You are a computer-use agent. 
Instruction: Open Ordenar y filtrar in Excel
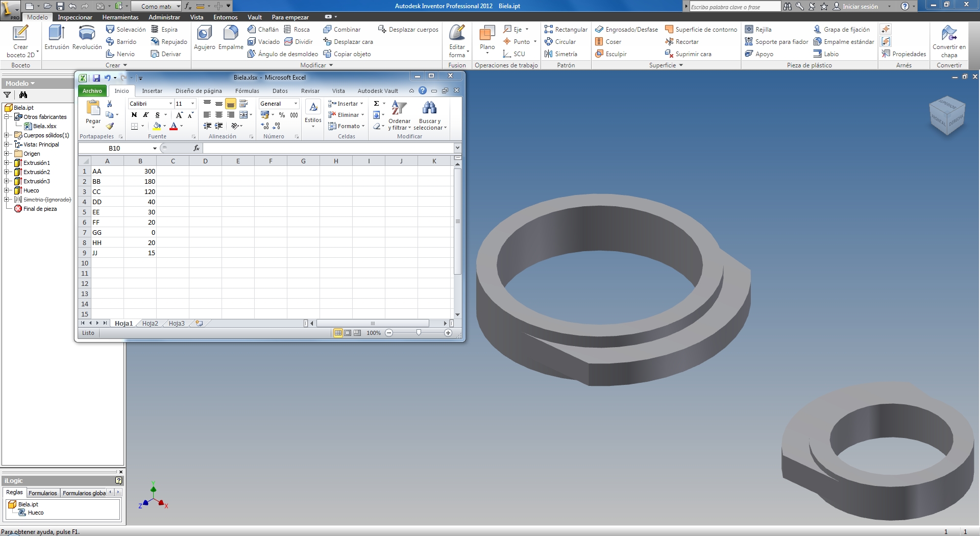tap(399, 115)
